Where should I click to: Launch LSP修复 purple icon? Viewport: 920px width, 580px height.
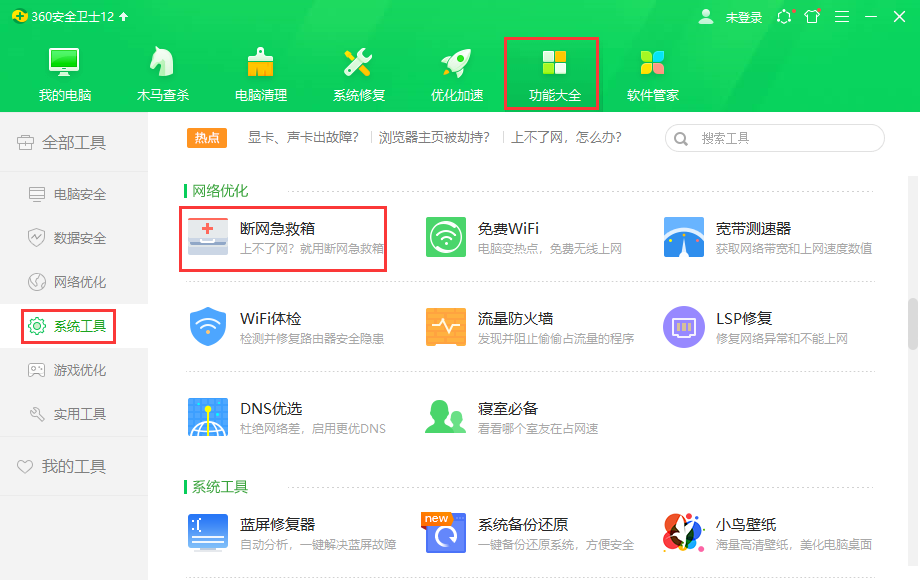tap(684, 327)
